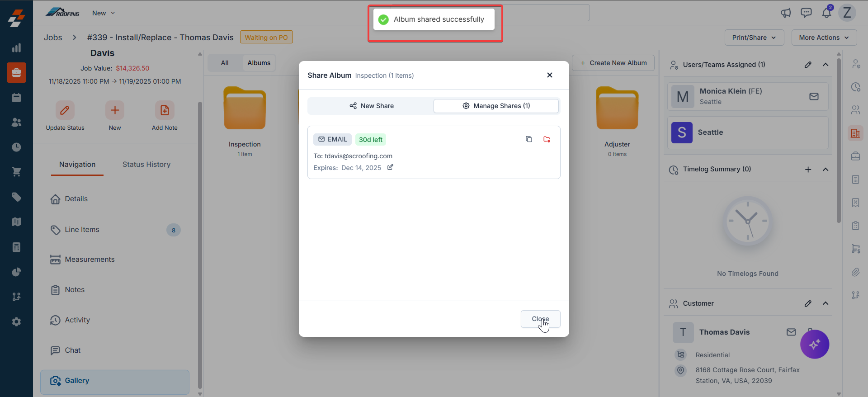
Task: Click the scrollbar of the right panel
Action: point(839,140)
